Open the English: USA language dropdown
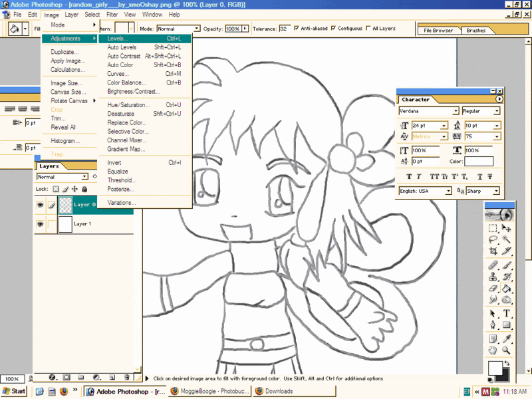Image resolution: width=532 pixels, height=399 pixels. (448, 191)
